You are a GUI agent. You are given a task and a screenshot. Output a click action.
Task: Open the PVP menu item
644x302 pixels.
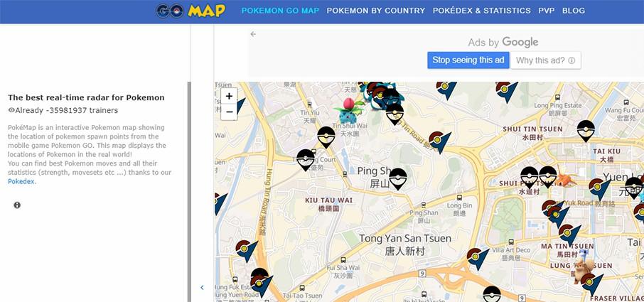(546, 11)
